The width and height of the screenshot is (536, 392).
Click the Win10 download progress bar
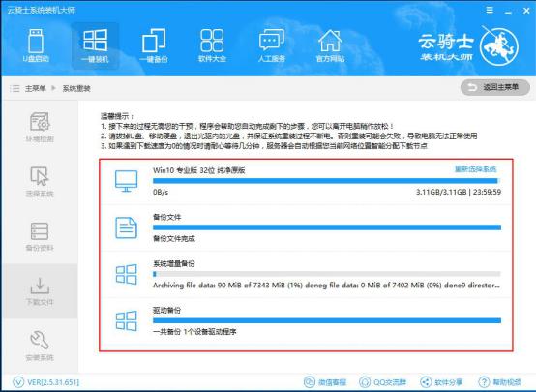pyautogui.click(x=327, y=181)
